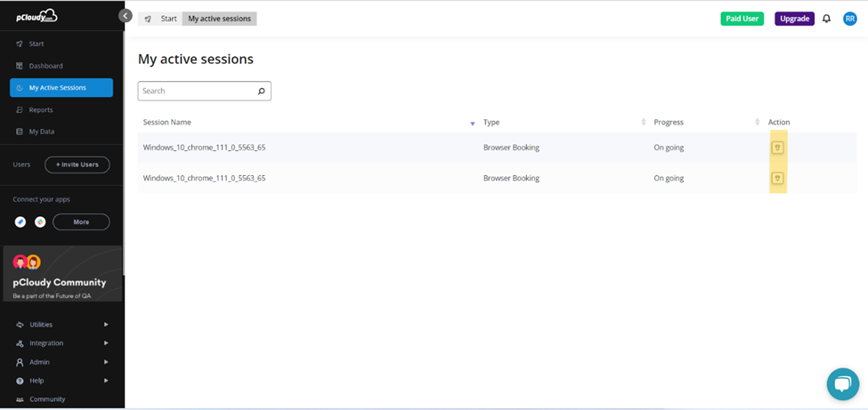Screen dimensions: 868x410
Task: Click the first connect-app icon
Action: point(20,221)
